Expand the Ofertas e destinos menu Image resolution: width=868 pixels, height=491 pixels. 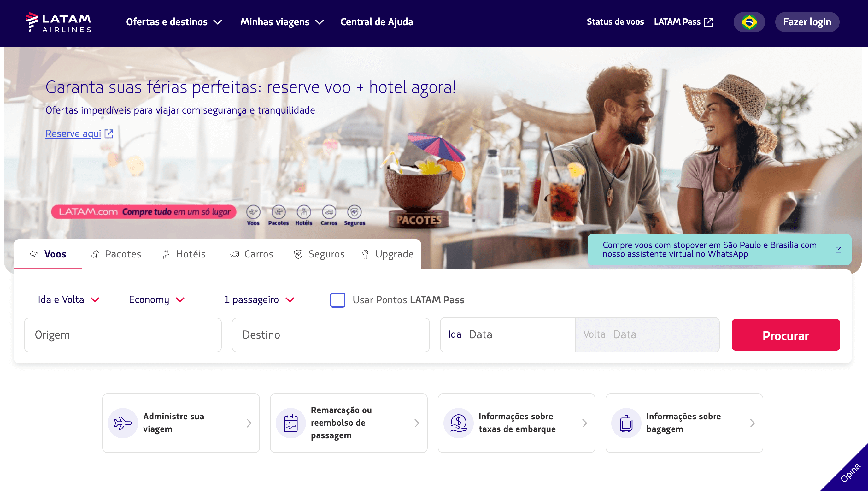point(174,22)
